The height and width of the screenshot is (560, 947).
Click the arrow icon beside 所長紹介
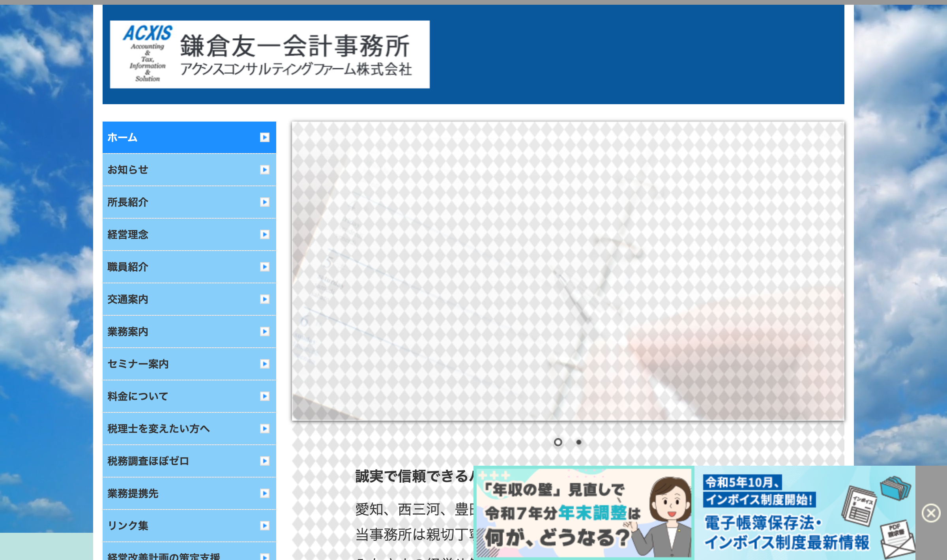tap(264, 202)
